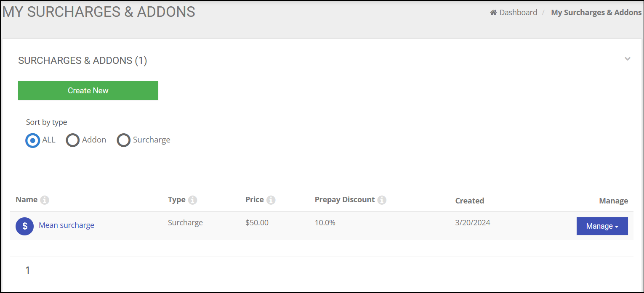Click the 3/20/2024 created date cell

tap(473, 223)
